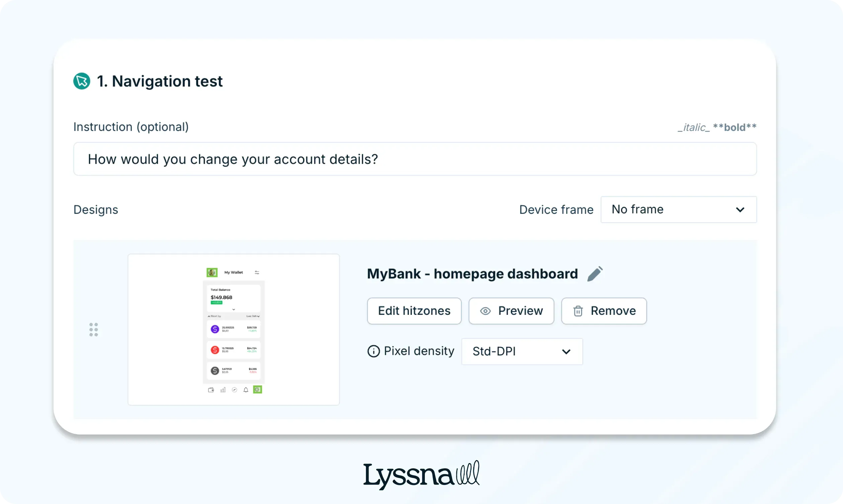Click the sliders icon beside My Wallet
The width and height of the screenshot is (843, 504).
257,272
